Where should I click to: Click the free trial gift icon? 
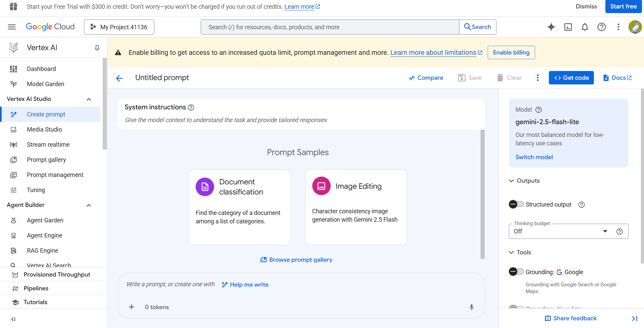click(x=13, y=6)
